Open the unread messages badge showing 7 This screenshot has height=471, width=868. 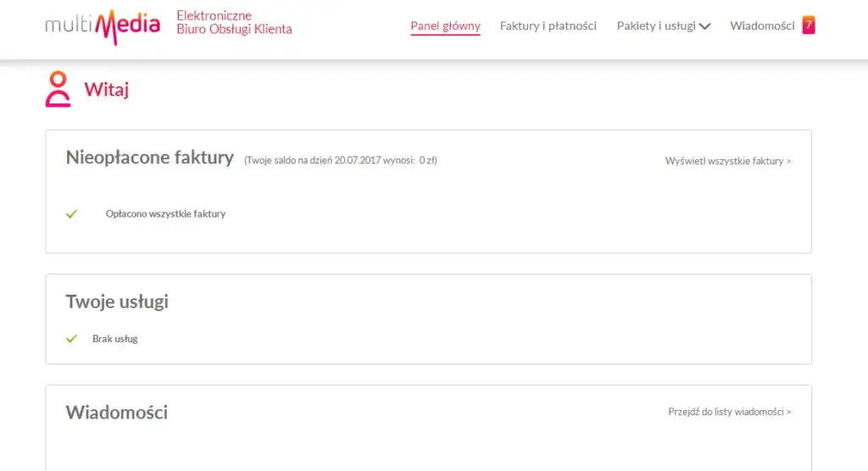coord(809,25)
